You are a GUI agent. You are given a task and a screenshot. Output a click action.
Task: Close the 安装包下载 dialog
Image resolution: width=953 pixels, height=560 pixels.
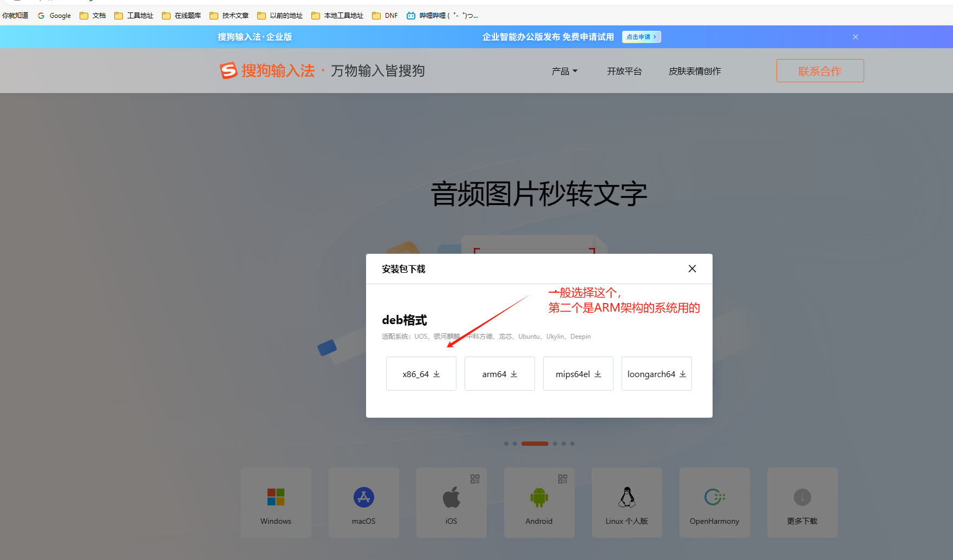coord(692,269)
